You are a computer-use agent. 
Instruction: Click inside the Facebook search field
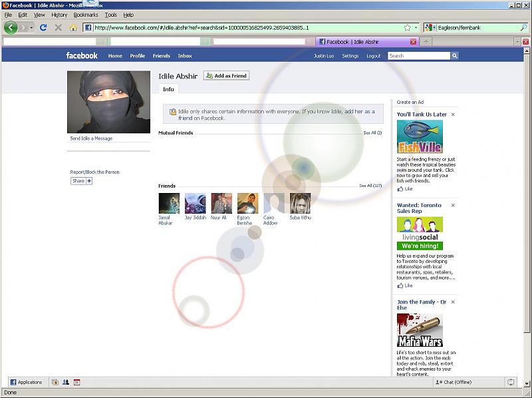point(418,56)
